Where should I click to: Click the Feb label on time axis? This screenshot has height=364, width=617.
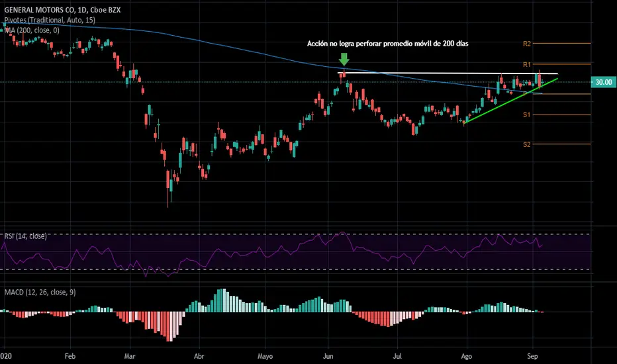[x=70, y=356]
